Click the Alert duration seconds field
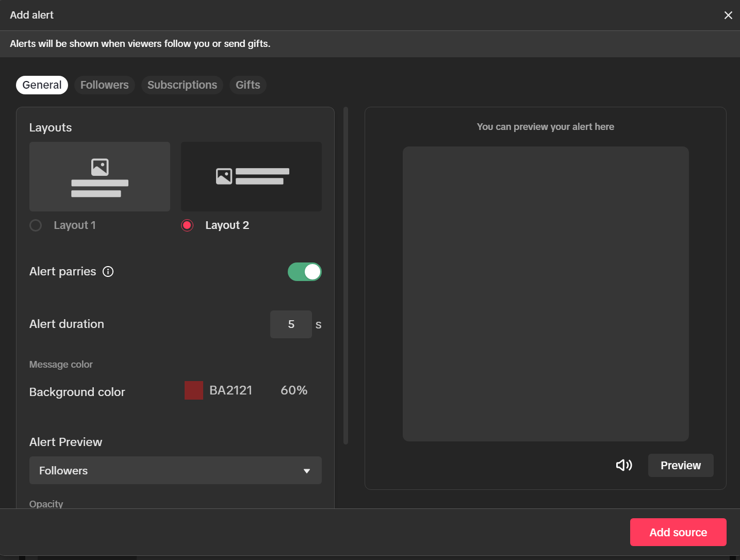Screen dimensions: 740x560 (x=291, y=324)
